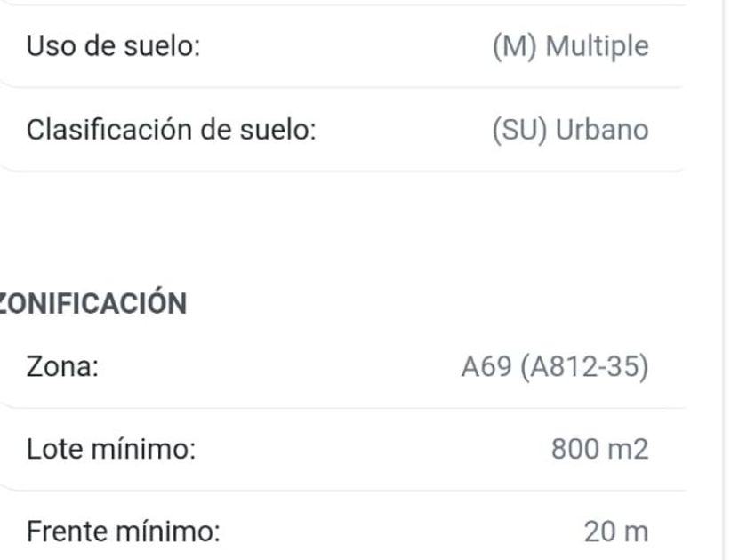The height and width of the screenshot is (560, 747).
Task: Click the "Zona:" label
Action: pyautogui.click(x=62, y=367)
